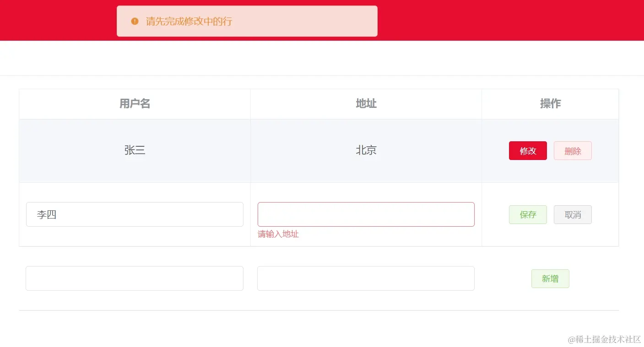Image resolution: width=644 pixels, height=347 pixels.
Task: Select the 张三 cell
Action: [x=135, y=150]
